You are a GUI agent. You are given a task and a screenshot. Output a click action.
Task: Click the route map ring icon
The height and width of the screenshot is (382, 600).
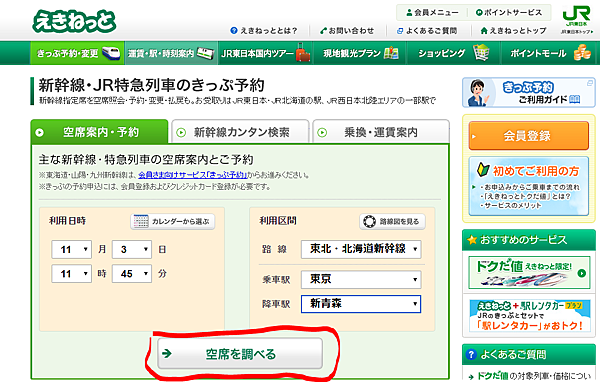click(369, 221)
